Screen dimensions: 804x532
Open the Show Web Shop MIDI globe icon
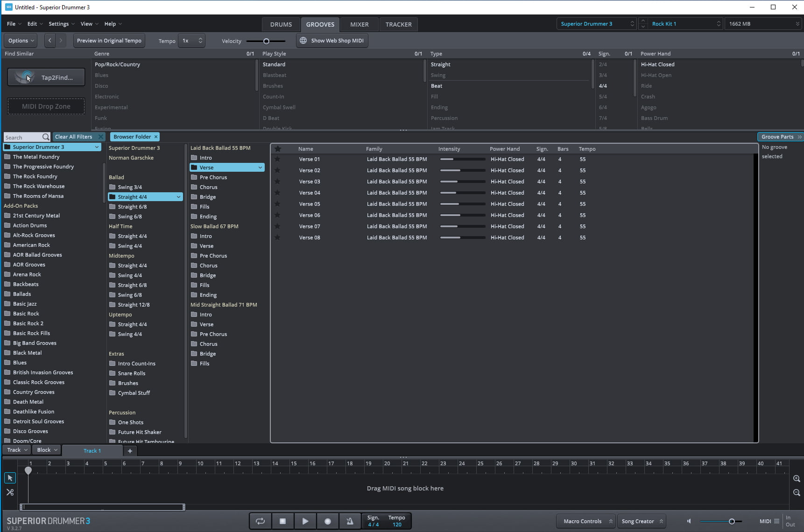pyautogui.click(x=303, y=41)
